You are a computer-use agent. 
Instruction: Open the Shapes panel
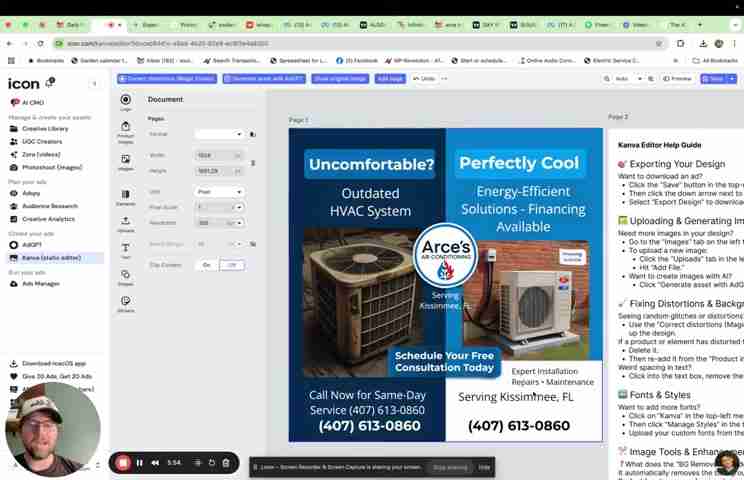pyautogui.click(x=126, y=277)
